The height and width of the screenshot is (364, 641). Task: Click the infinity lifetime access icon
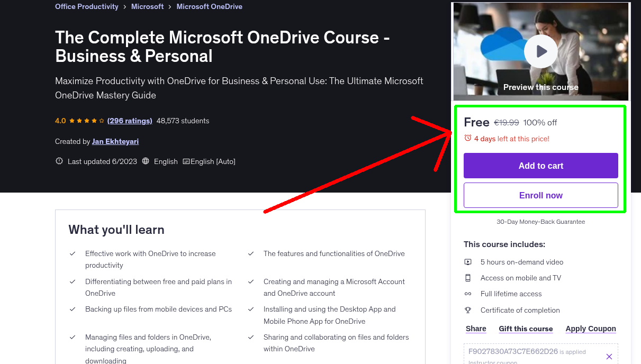point(468,294)
